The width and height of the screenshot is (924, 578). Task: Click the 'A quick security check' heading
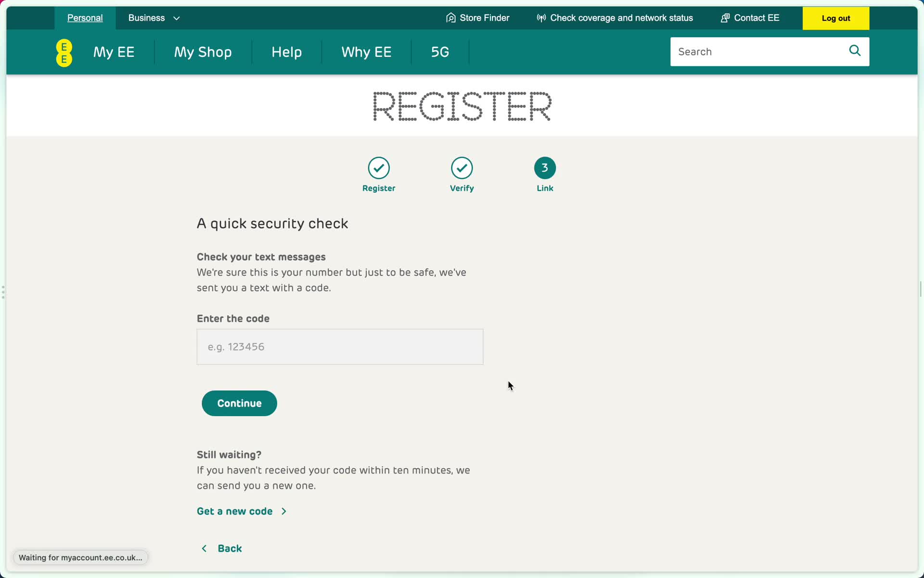272,223
